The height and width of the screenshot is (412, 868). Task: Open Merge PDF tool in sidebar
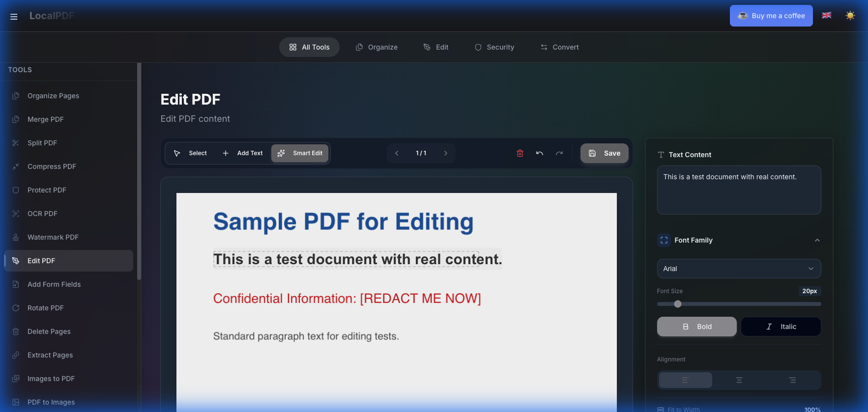pyautogui.click(x=68, y=119)
